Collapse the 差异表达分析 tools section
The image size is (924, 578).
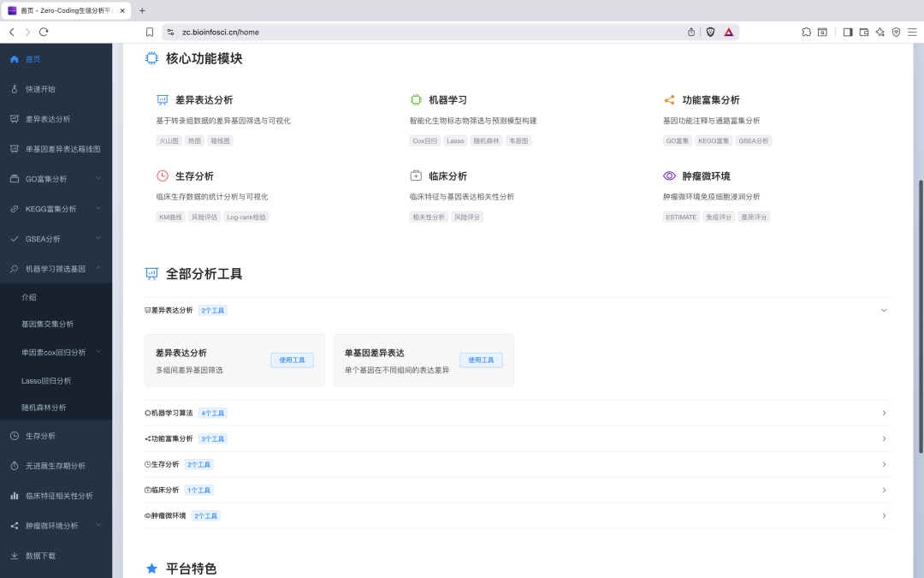(884, 310)
